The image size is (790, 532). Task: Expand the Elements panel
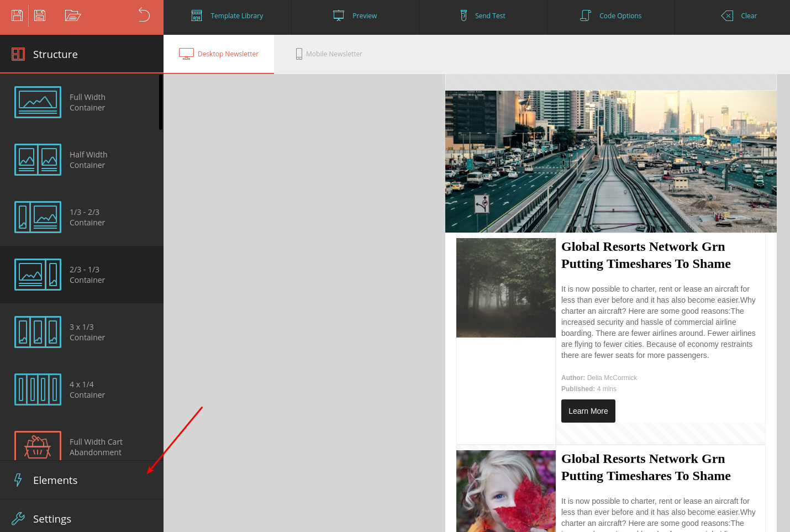tap(82, 480)
